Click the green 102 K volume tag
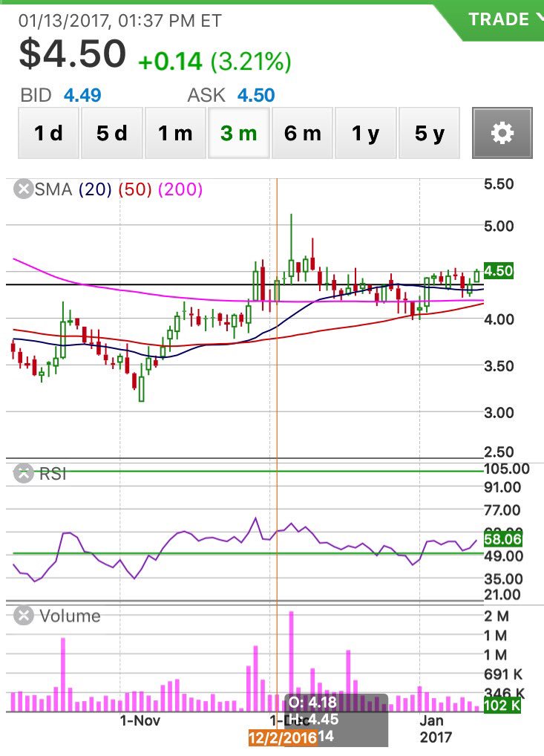 [502, 706]
